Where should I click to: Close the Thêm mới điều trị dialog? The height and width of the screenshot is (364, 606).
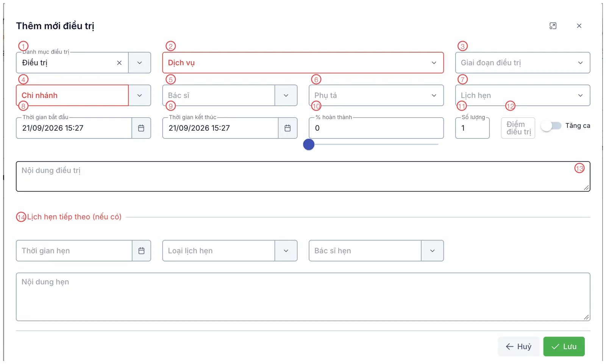click(579, 26)
